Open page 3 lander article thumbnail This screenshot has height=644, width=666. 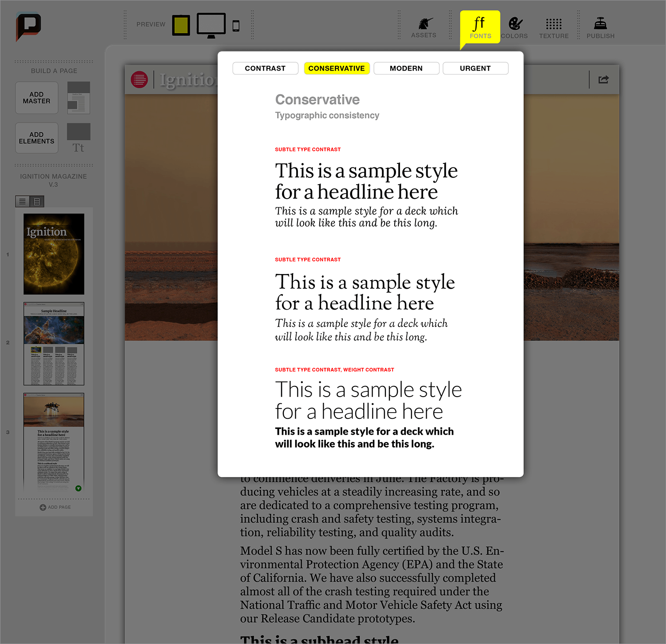pos(54,442)
